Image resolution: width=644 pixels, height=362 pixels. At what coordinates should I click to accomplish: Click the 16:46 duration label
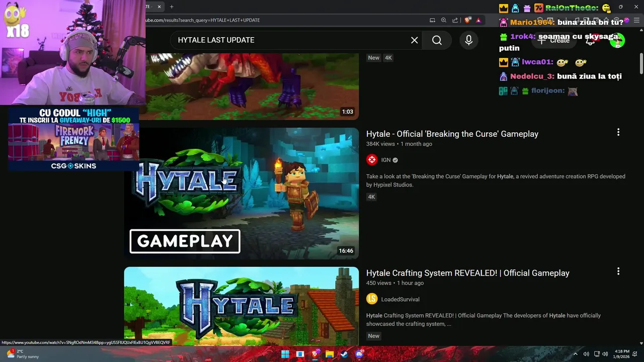[x=346, y=251]
